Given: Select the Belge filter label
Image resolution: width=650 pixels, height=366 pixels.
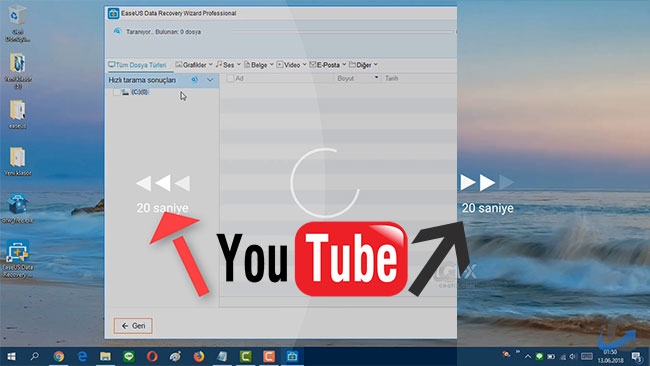Looking at the screenshot, I should pos(259,65).
